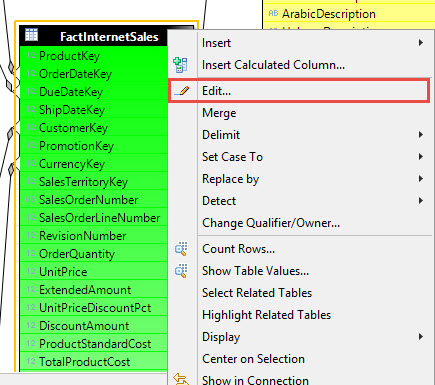Choose Insert Calculated Column... from context menu
This screenshot has height=385, width=435.
click(300, 65)
